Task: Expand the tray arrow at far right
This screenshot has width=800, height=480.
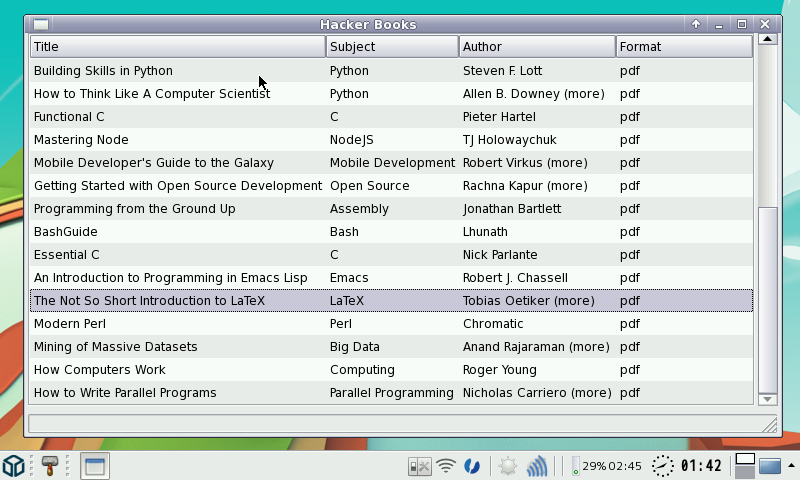Action: coord(791,465)
